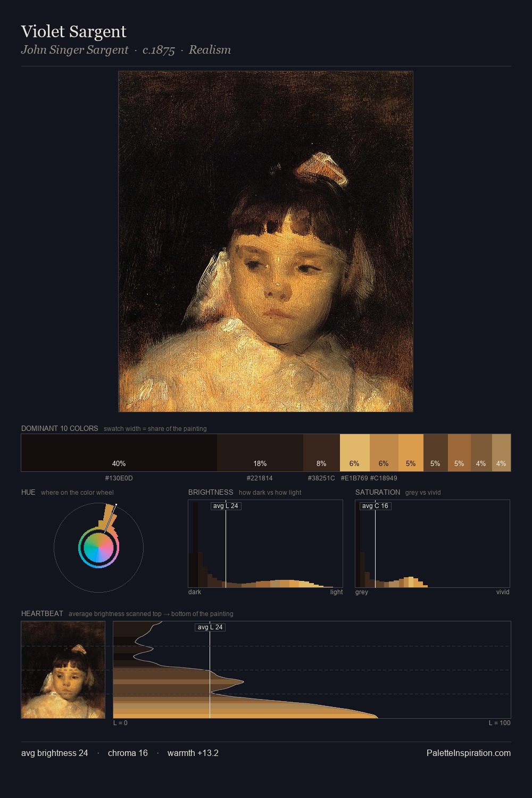Click the #130E0D hex label
The image size is (532, 798).
coord(119,478)
